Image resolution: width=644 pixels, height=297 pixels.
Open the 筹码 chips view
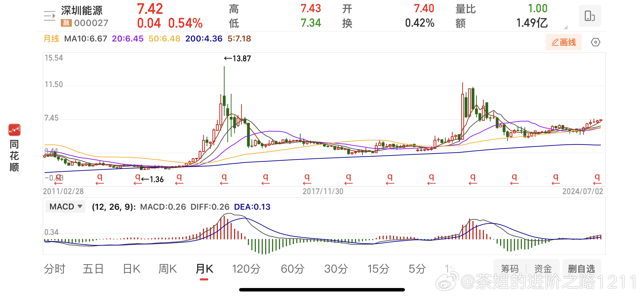510,269
